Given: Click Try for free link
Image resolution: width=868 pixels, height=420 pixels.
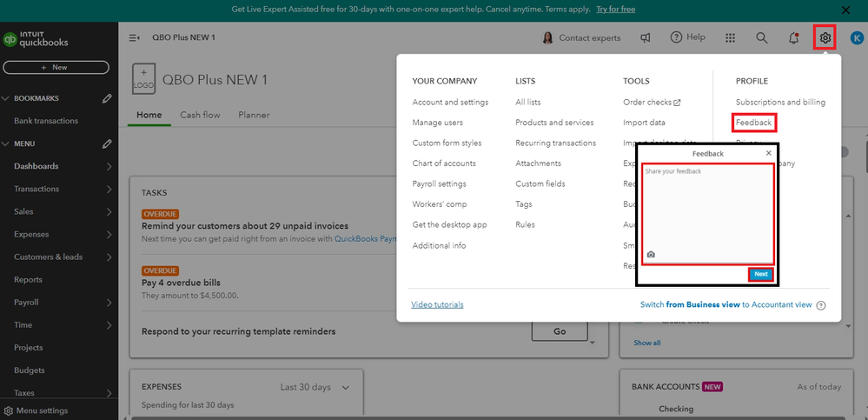Looking at the screenshot, I should click(x=615, y=10).
